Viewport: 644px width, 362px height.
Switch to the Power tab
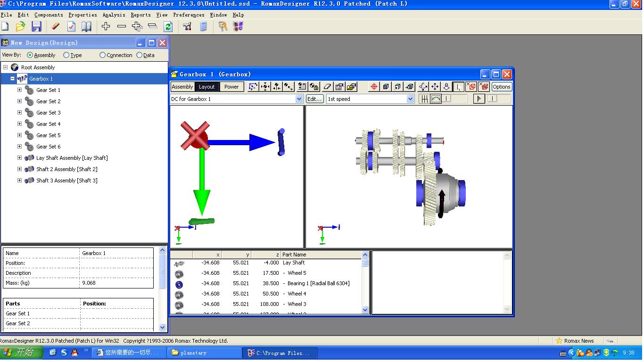point(231,87)
